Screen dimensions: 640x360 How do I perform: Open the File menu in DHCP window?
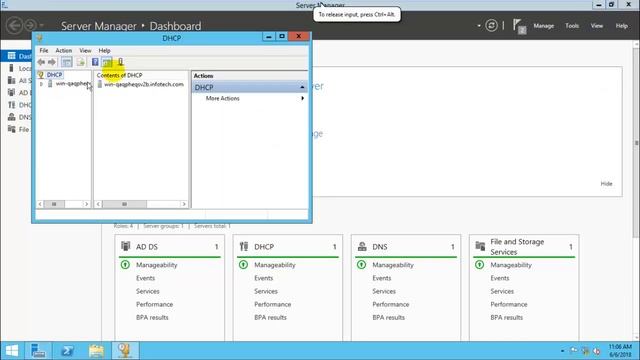point(44,51)
